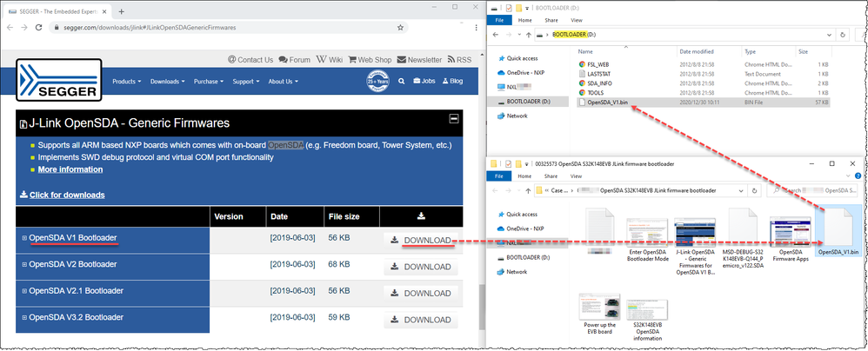Open Home tab in OpenSDA folder window
Screen dimensions: 868x351
524,176
